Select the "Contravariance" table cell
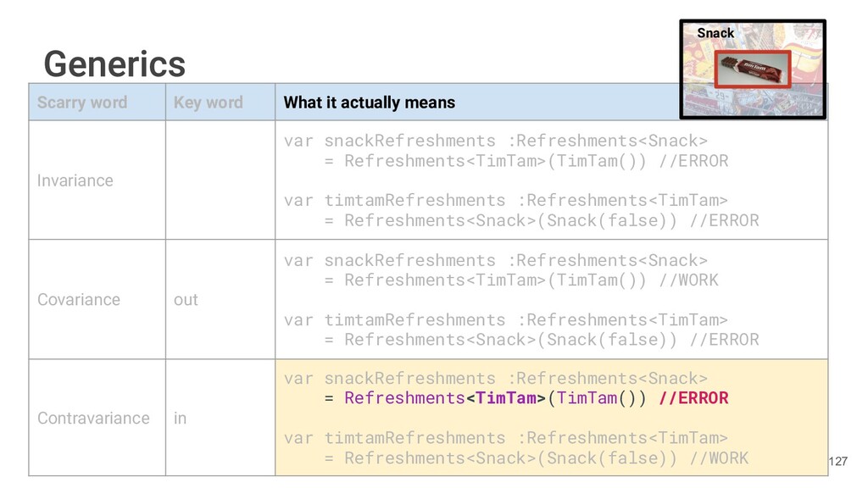Viewport: 868px width, 488px height. [x=93, y=419]
